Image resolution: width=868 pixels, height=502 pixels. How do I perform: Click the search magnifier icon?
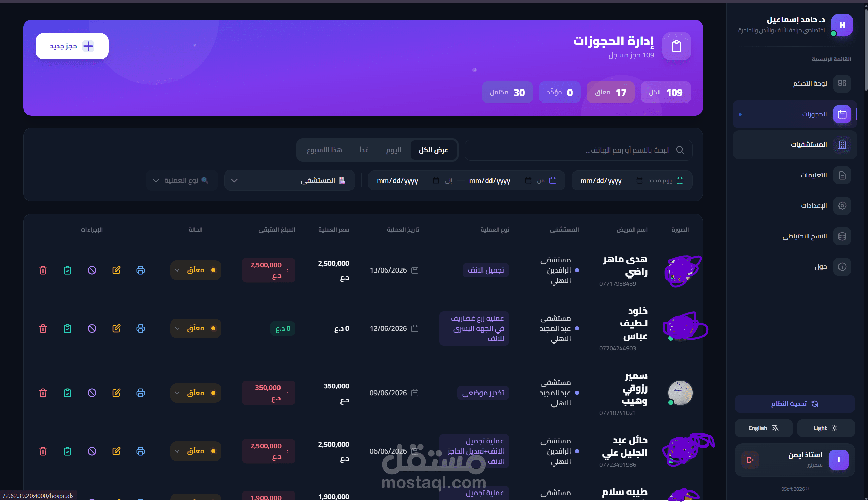coord(680,150)
